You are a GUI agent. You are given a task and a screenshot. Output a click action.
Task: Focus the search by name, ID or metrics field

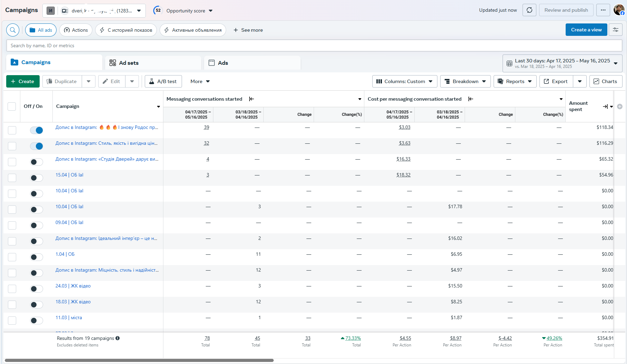click(x=314, y=45)
